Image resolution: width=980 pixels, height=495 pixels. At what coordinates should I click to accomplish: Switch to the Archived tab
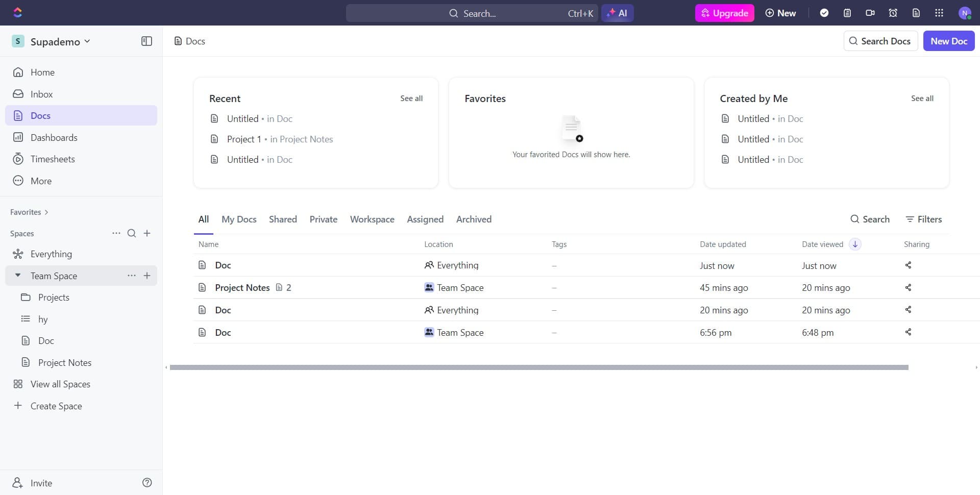474,219
